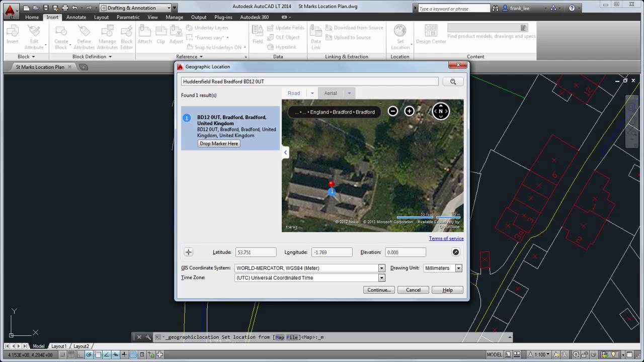Click the Cancel button in the dialog
The image size is (644, 362).
[413, 290]
